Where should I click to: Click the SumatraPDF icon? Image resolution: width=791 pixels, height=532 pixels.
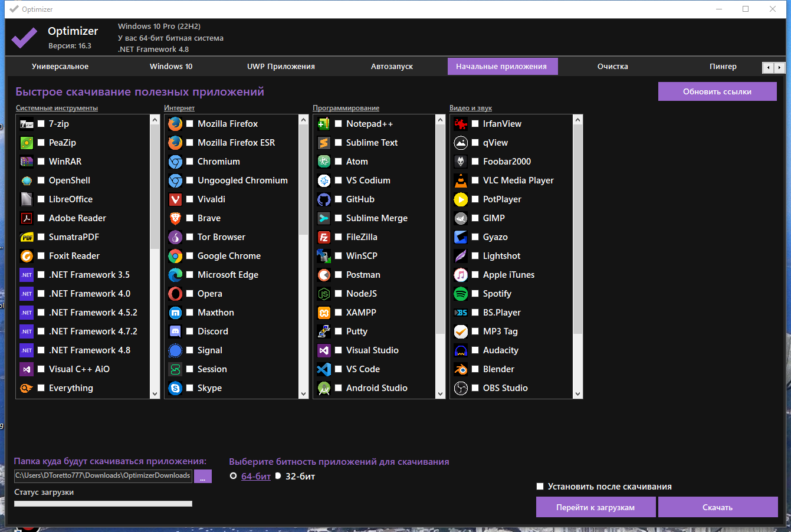27,237
